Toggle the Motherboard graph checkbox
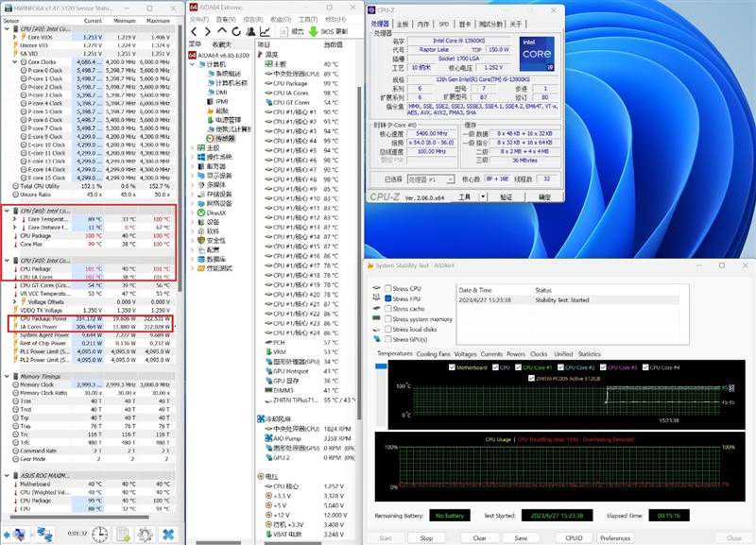 454,366
